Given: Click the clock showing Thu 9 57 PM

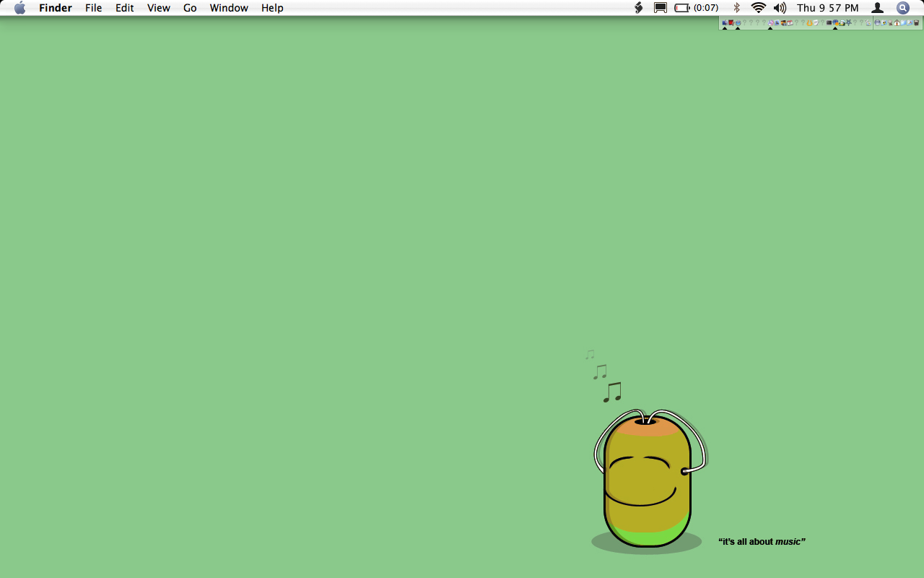Looking at the screenshot, I should (x=828, y=8).
